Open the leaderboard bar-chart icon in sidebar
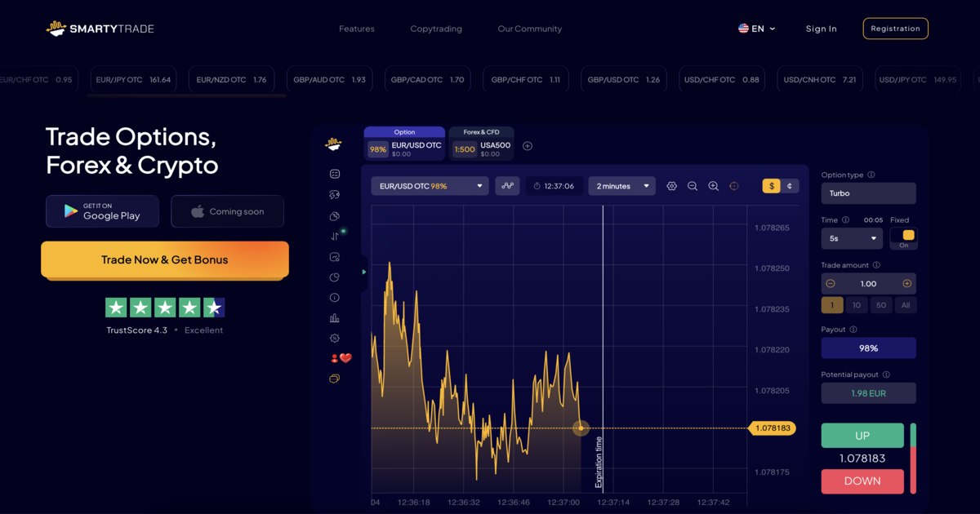 coord(334,317)
